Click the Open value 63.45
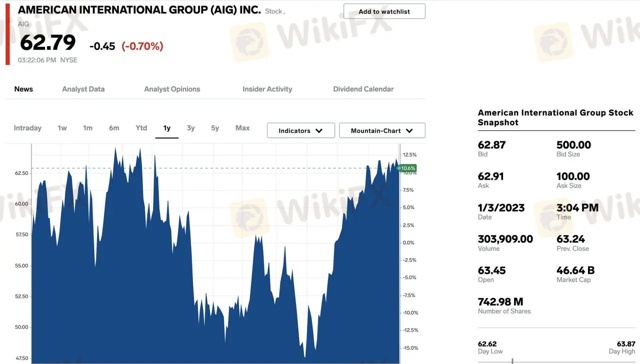Viewport: 640px width, 364px height. pyautogui.click(x=492, y=271)
